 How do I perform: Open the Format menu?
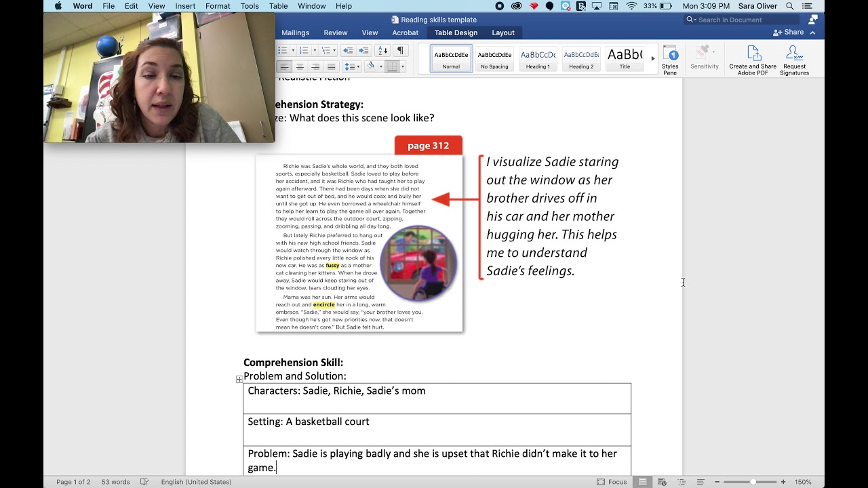coord(218,6)
